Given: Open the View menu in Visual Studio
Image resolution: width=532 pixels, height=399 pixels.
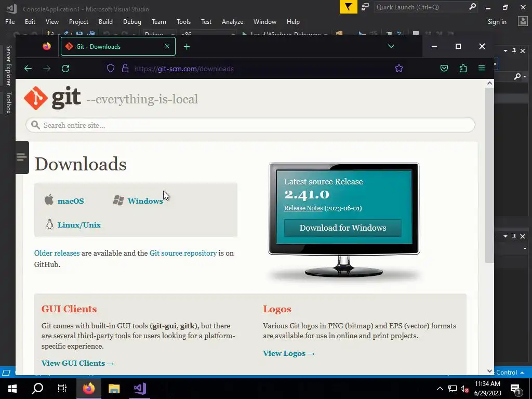Looking at the screenshot, I should coord(52,22).
